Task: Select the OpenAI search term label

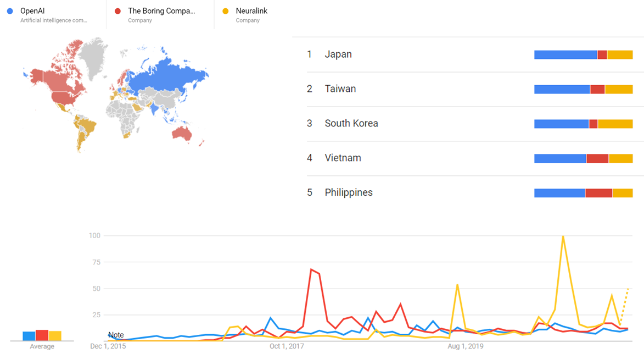Action: [x=32, y=11]
